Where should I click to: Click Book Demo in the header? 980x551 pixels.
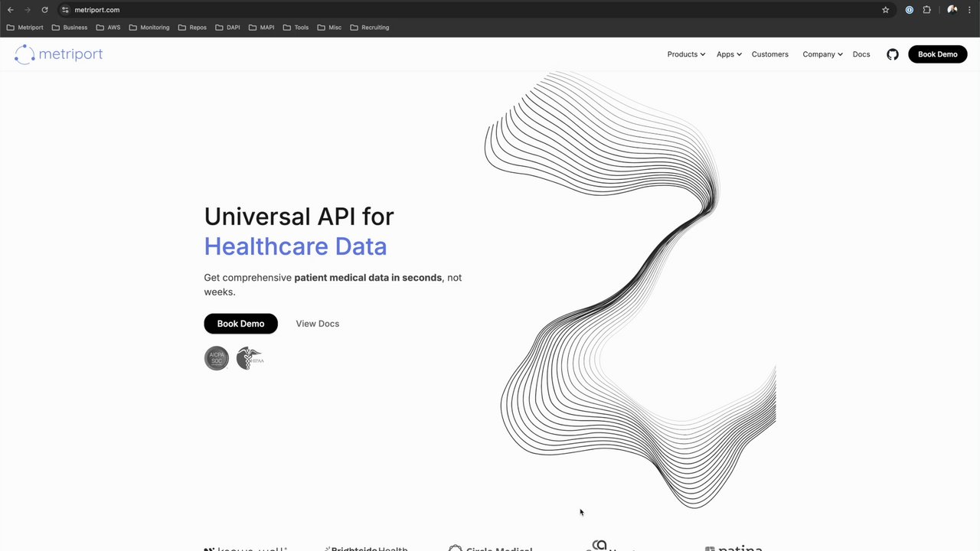938,54
